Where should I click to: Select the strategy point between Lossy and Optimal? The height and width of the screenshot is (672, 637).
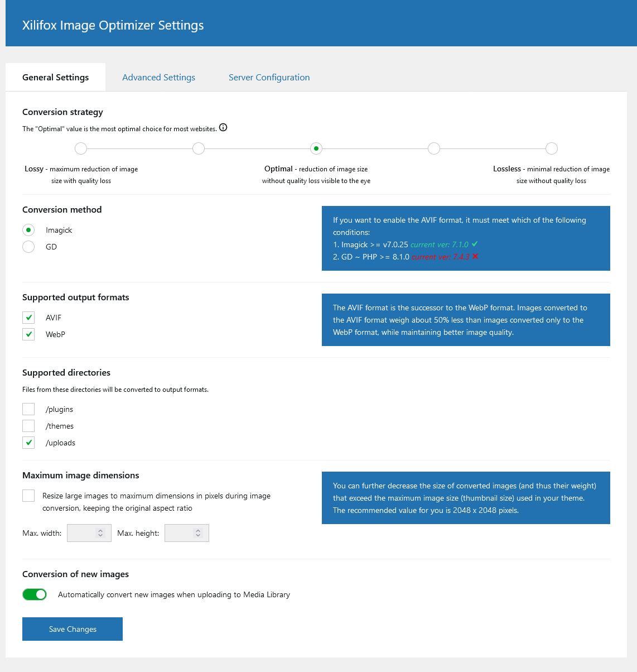click(x=199, y=148)
